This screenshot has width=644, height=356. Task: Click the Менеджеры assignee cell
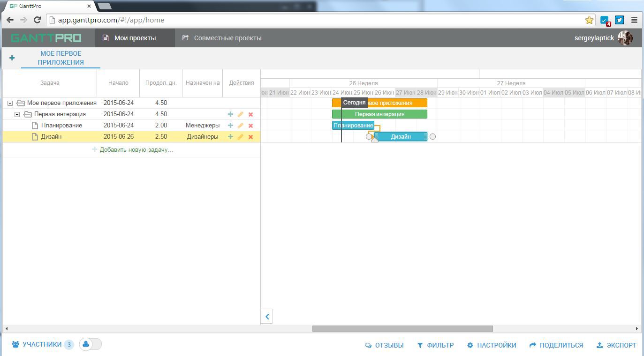(x=203, y=125)
